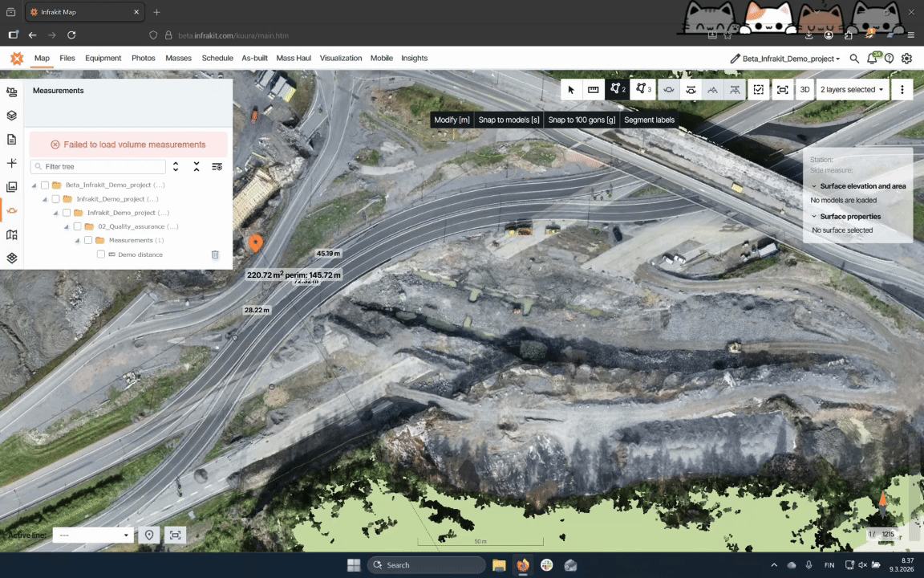Open the Active line dropdown
The height and width of the screenshot is (578, 924).
coord(93,535)
